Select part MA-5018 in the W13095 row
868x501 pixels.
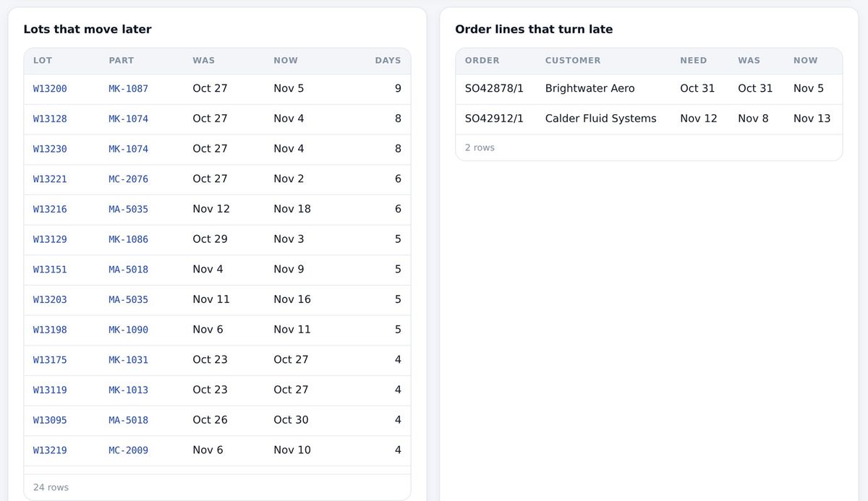point(128,420)
